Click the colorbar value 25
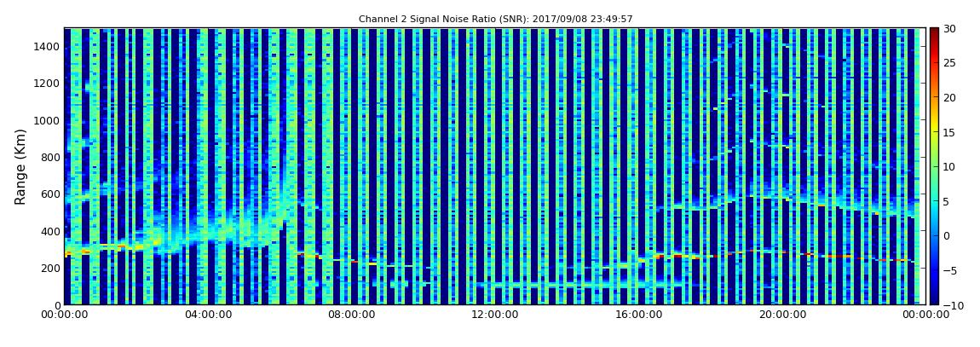The width and height of the screenshot is (980, 347). coord(949,63)
